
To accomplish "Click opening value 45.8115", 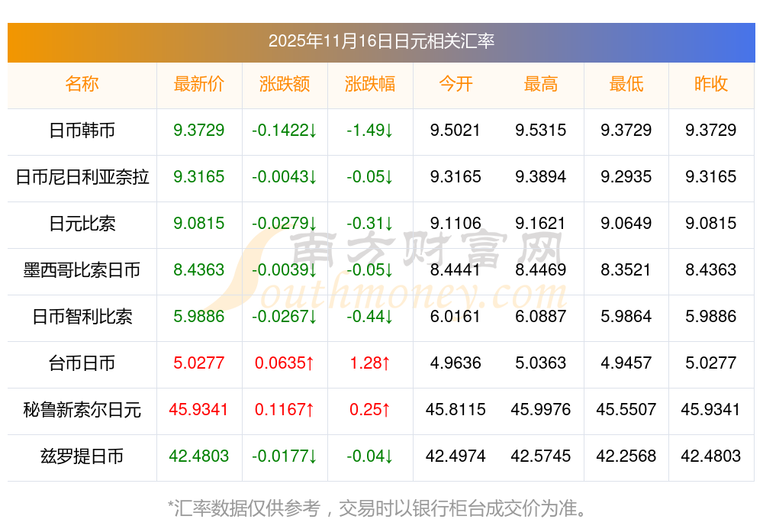I will pyautogui.click(x=456, y=409).
